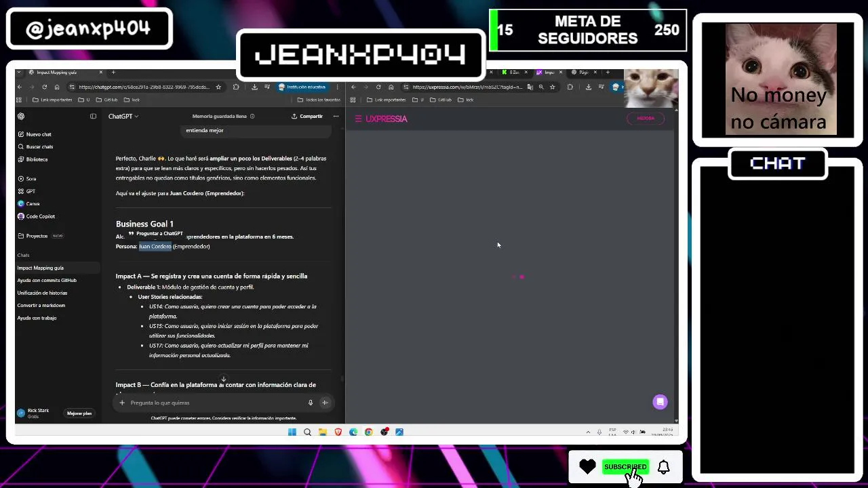Collapse the ChatGPT sidebar panel
Viewport: 868px width, 488px height.
point(93,116)
